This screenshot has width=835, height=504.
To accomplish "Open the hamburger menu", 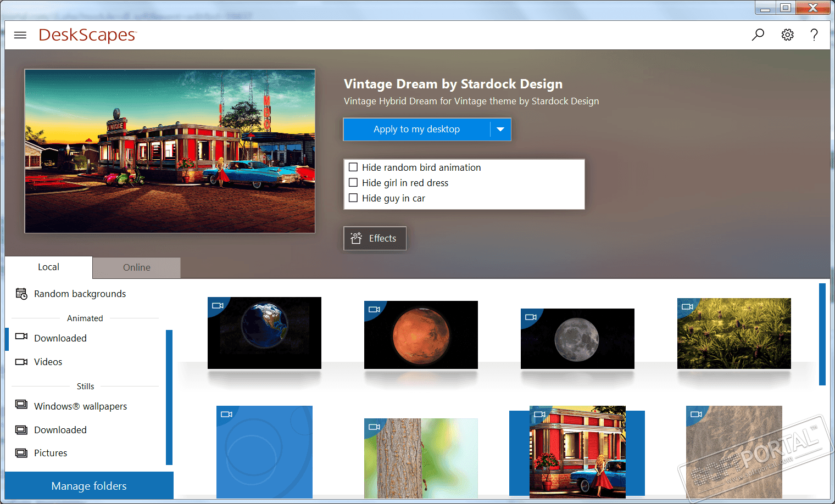I will click(20, 35).
